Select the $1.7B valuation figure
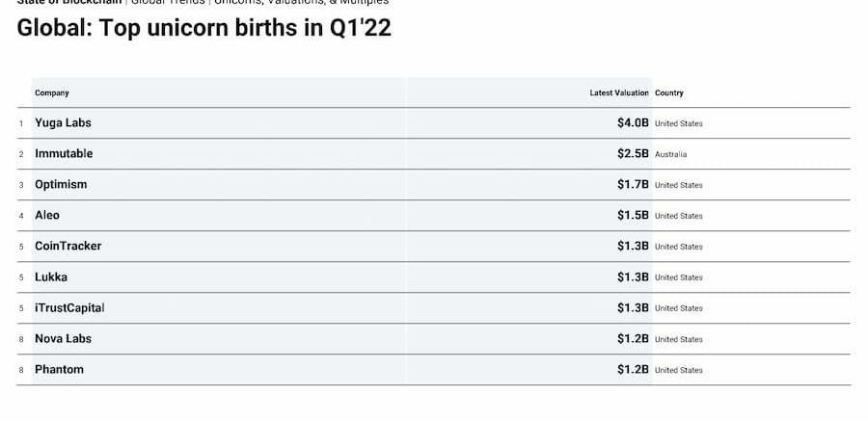Image resolution: width=868 pixels, height=421 pixels. pos(633,185)
